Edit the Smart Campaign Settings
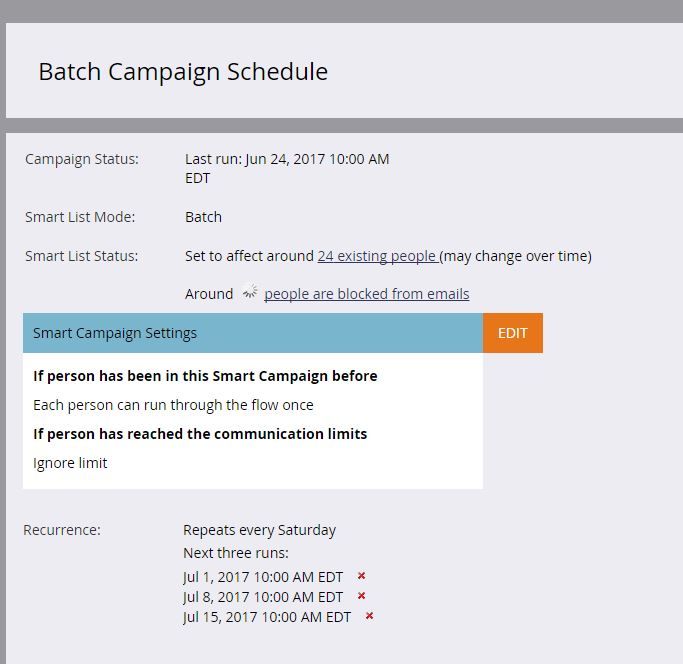Screen dimensions: 683x664 tap(513, 333)
